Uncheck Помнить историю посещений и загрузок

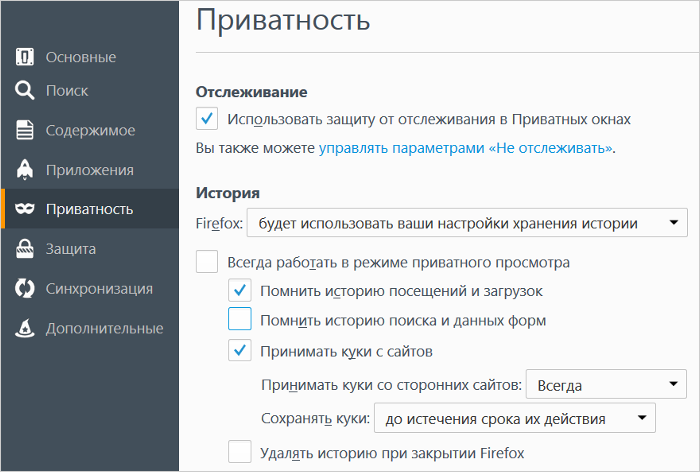tap(240, 290)
